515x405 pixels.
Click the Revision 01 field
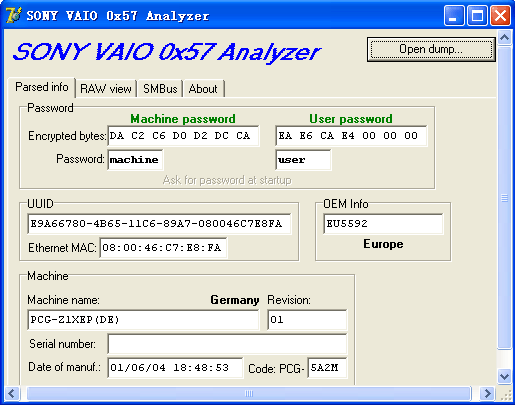coord(307,320)
